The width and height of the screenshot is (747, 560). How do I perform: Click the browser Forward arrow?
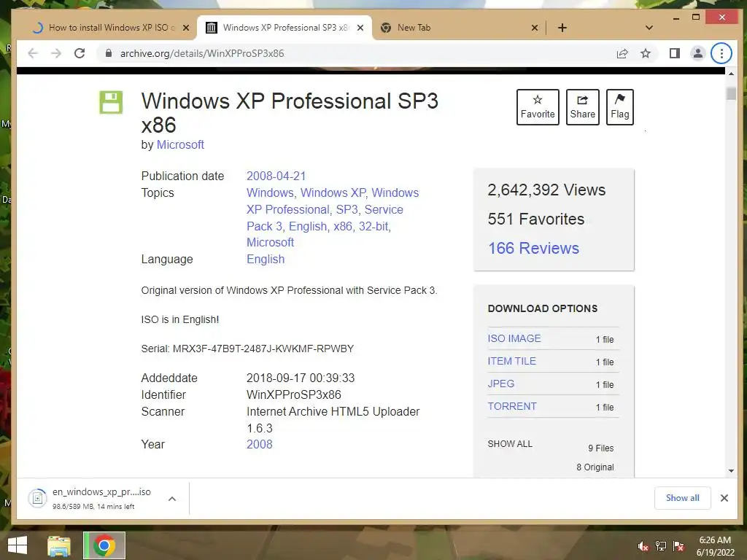(x=56, y=53)
